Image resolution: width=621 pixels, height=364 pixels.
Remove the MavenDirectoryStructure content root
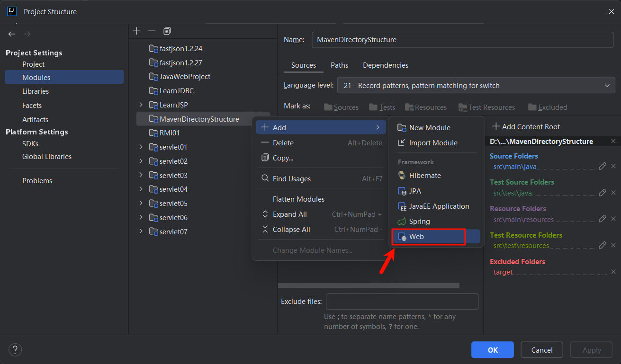click(613, 141)
